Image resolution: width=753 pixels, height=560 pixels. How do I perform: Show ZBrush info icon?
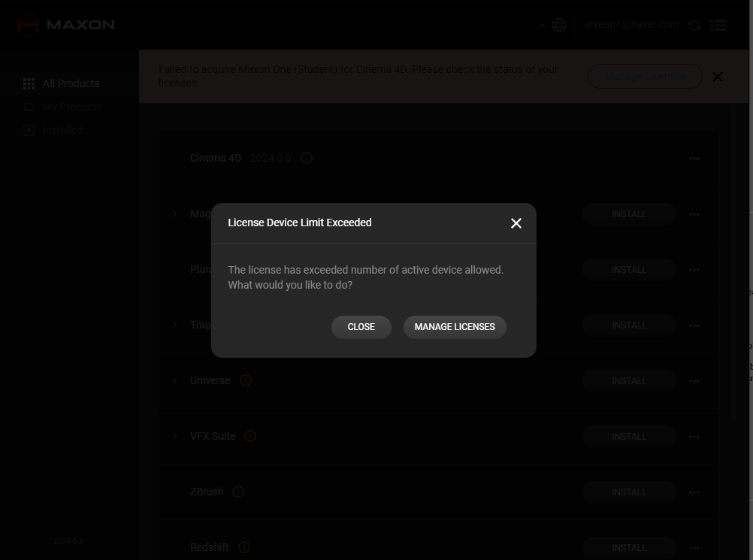238,492
